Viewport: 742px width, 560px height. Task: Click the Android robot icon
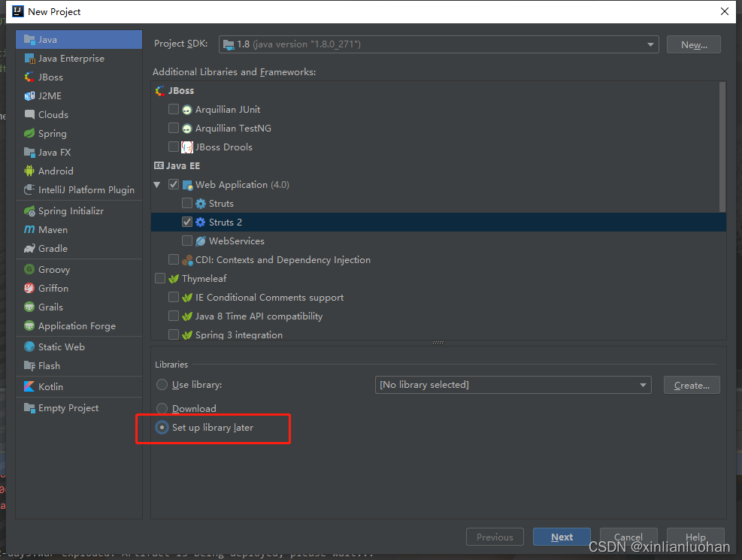click(29, 171)
